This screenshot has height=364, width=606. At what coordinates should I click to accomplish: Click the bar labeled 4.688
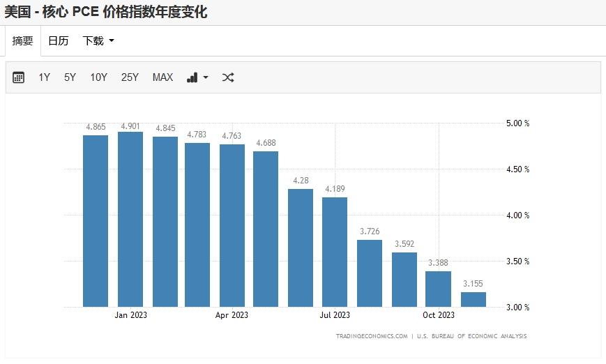click(266, 229)
